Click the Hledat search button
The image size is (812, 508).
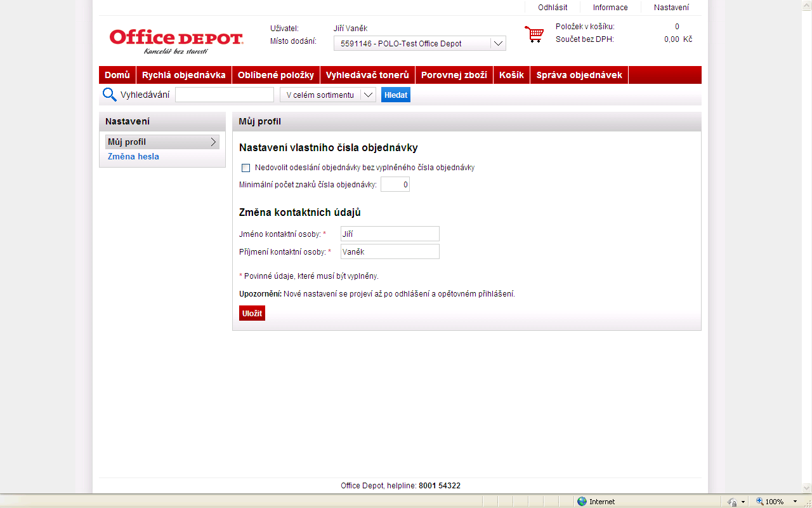[396, 95]
